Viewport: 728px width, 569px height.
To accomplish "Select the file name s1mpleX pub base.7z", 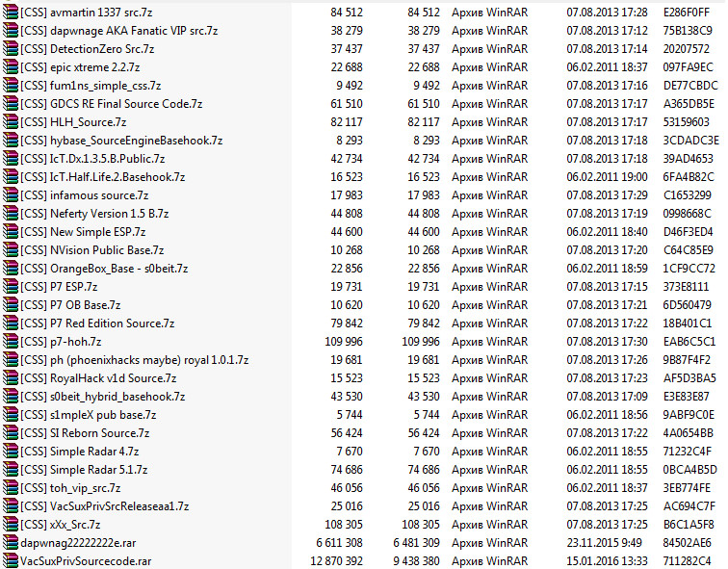I will (89, 415).
